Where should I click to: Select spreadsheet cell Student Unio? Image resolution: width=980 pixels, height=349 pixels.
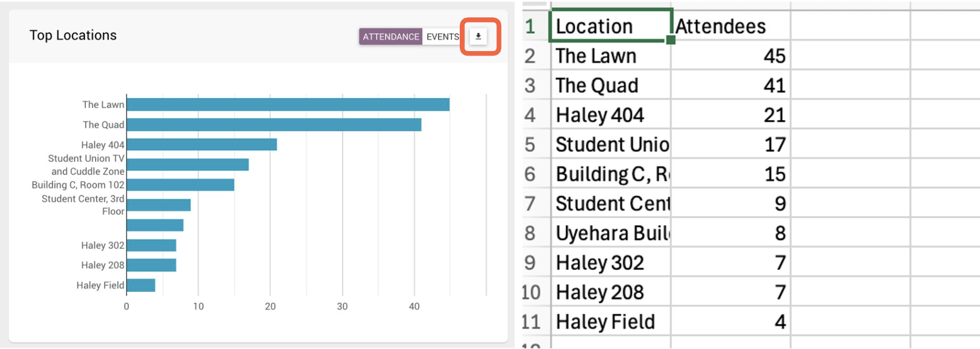(611, 144)
